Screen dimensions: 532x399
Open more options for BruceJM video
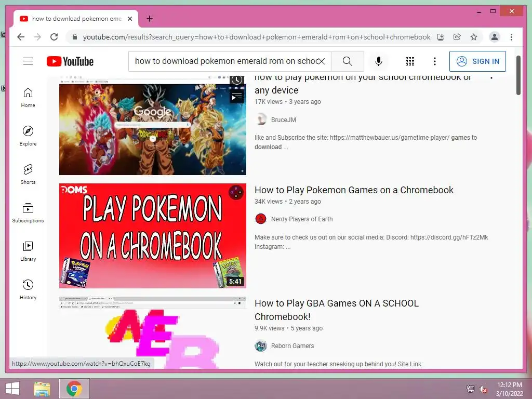[x=491, y=78]
